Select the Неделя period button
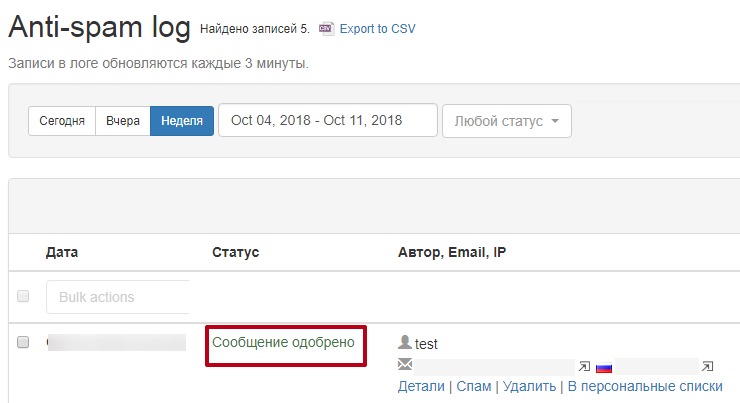The image size is (740, 403). click(x=181, y=121)
